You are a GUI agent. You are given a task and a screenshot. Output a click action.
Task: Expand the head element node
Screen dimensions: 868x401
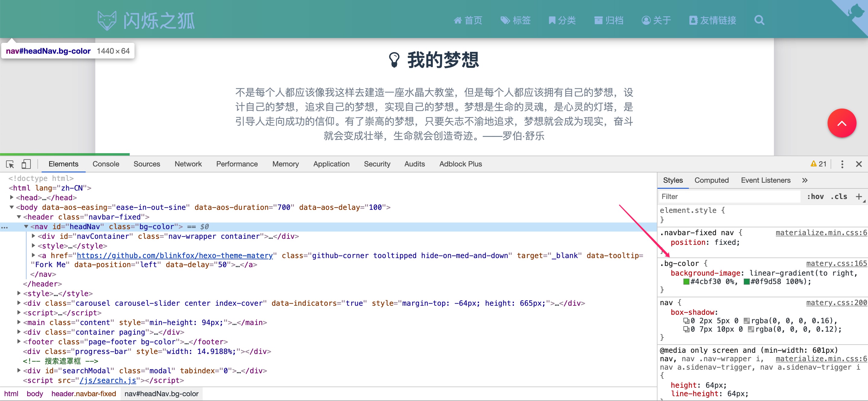(12, 197)
